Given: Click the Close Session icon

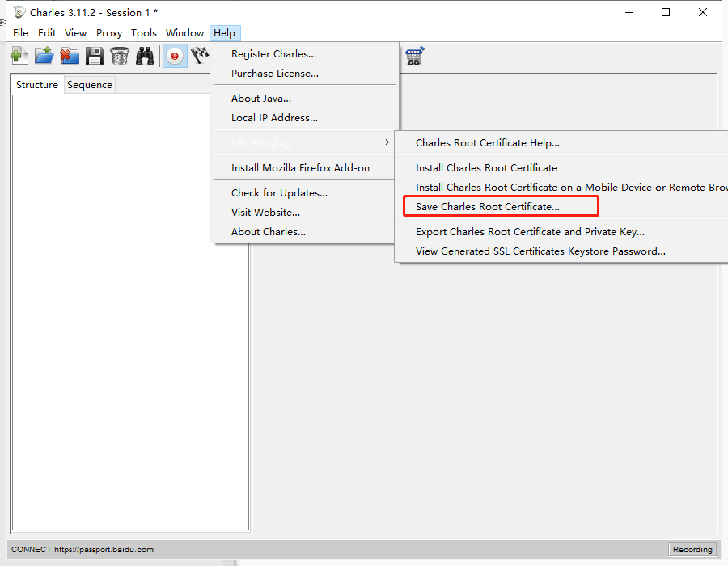Looking at the screenshot, I should [70, 56].
